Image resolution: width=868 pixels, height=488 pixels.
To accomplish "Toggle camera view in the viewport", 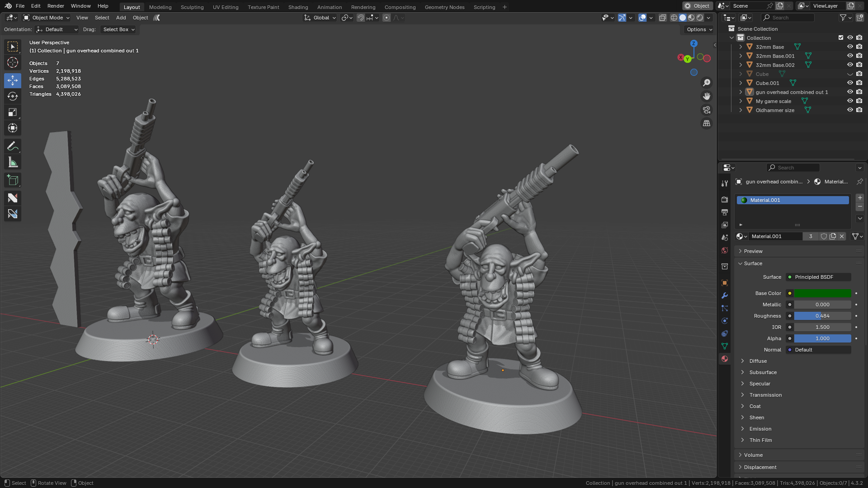I will point(706,110).
